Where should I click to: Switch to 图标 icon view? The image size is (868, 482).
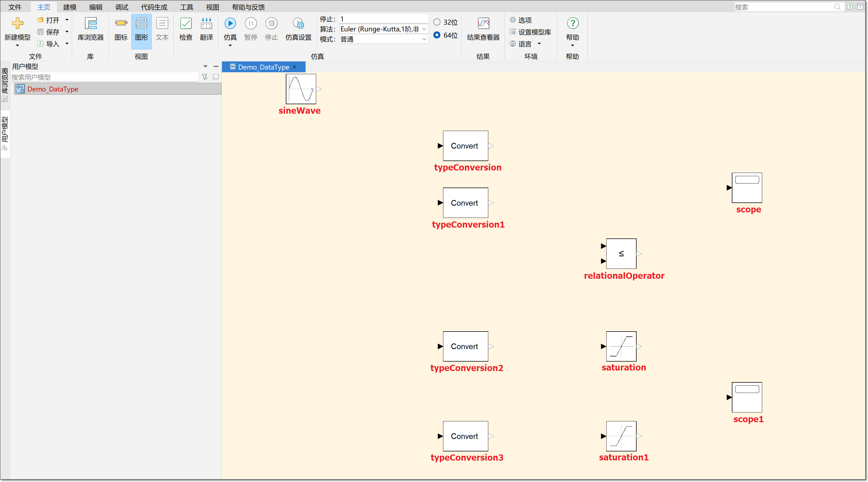click(121, 29)
